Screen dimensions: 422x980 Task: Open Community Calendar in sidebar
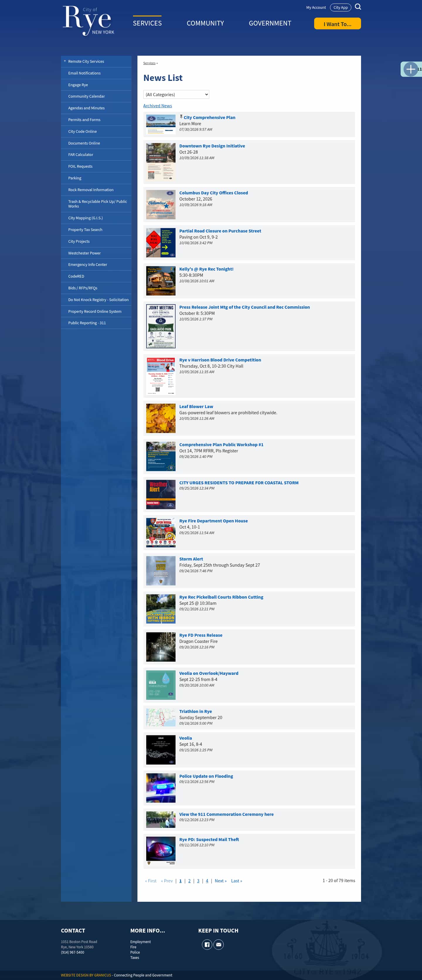96,96
